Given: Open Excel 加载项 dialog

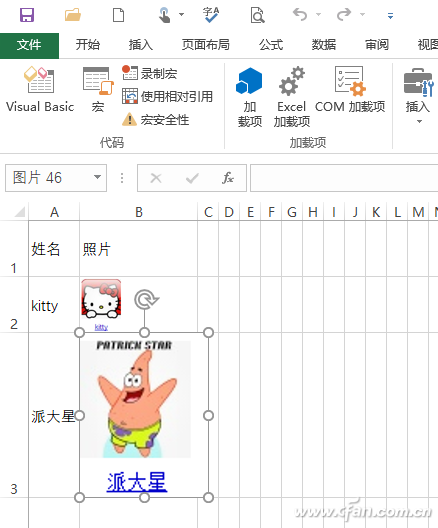Looking at the screenshot, I should [x=292, y=97].
